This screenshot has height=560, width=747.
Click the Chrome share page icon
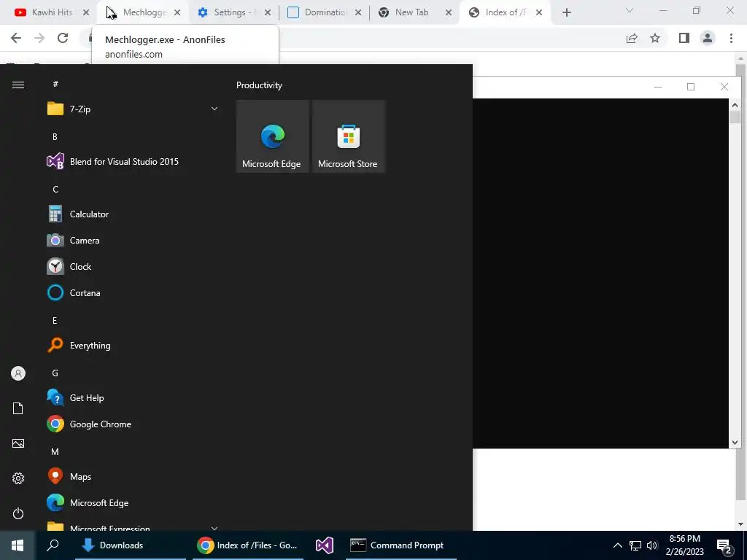point(632,38)
